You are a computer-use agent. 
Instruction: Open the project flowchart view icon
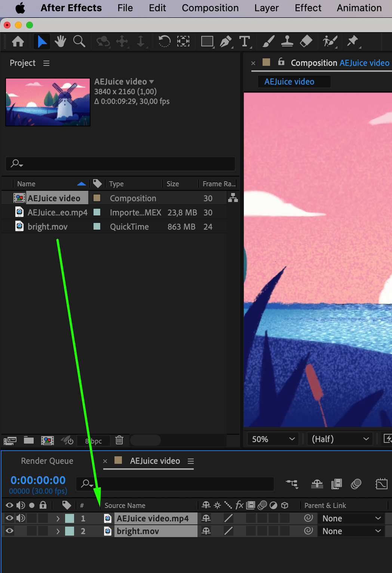pyautogui.click(x=233, y=197)
